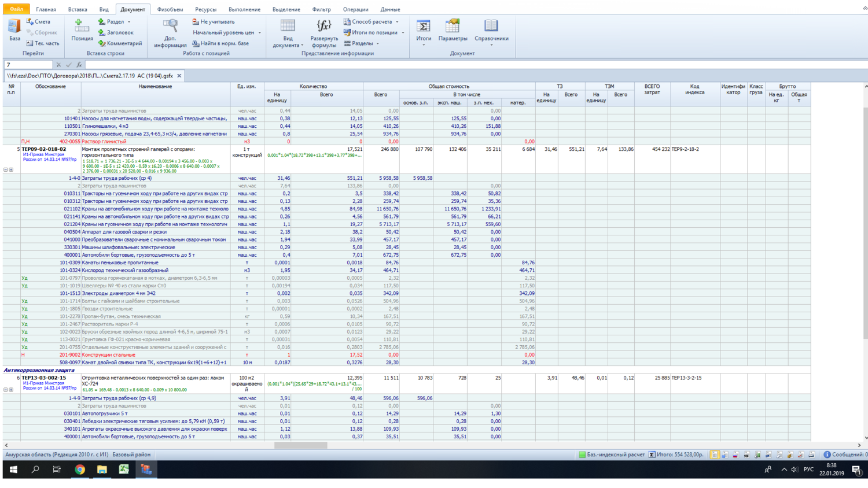This screenshot has height=488, width=868.
Task: Open Chrome from the Windows taskbar
Action: (x=80, y=469)
